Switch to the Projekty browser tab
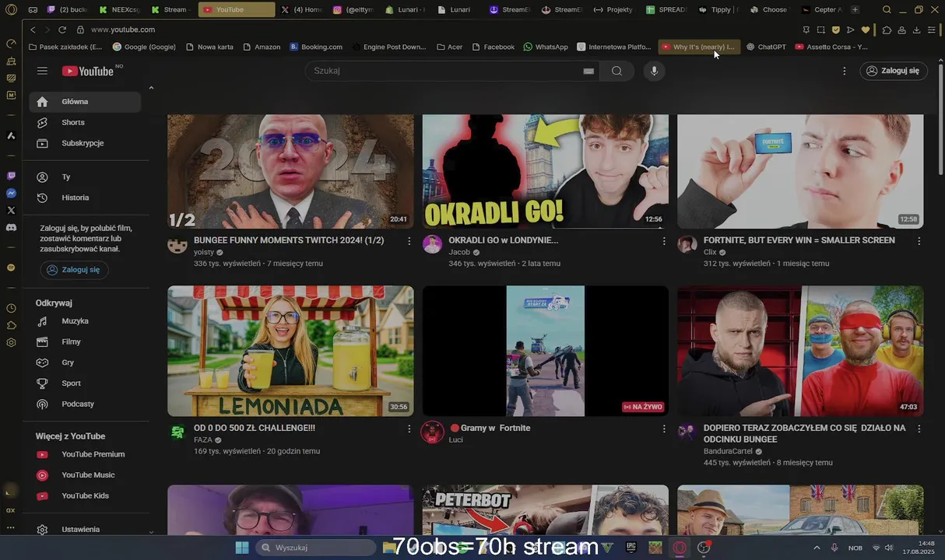Screen dimensions: 945x560 [613, 9]
